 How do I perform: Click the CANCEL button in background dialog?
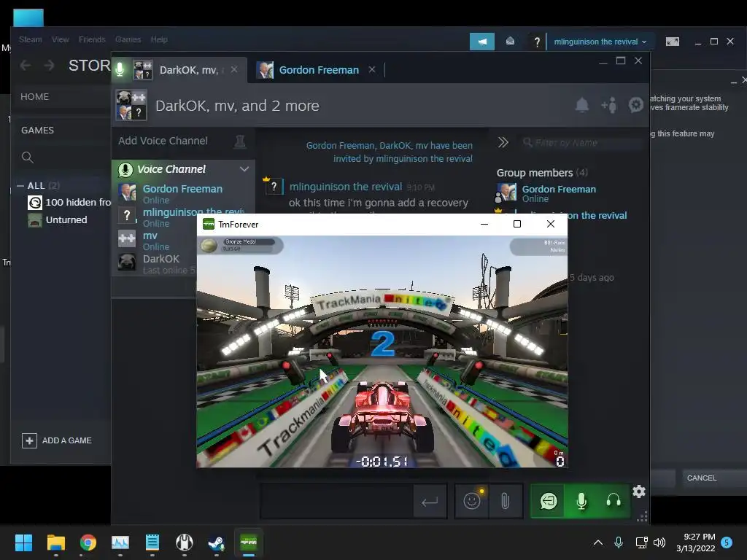coord(701,478)
